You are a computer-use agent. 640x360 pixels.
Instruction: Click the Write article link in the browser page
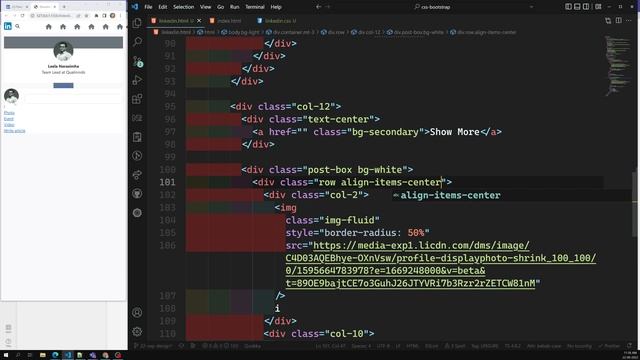tap(15, 131)
